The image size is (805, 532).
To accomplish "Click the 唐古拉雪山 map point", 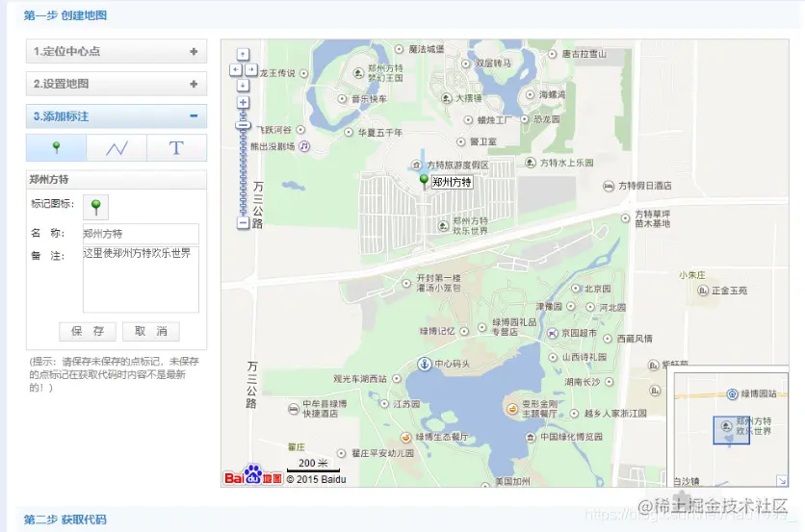I will pos(553,54).
